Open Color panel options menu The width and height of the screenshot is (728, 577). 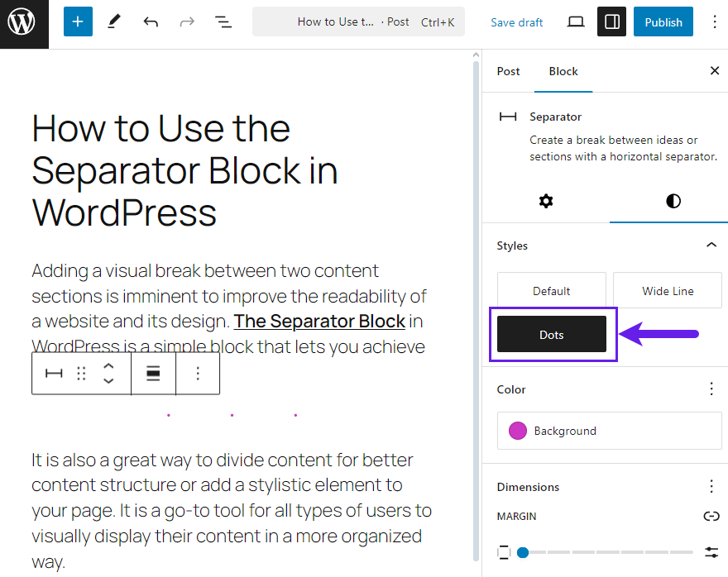711,389
